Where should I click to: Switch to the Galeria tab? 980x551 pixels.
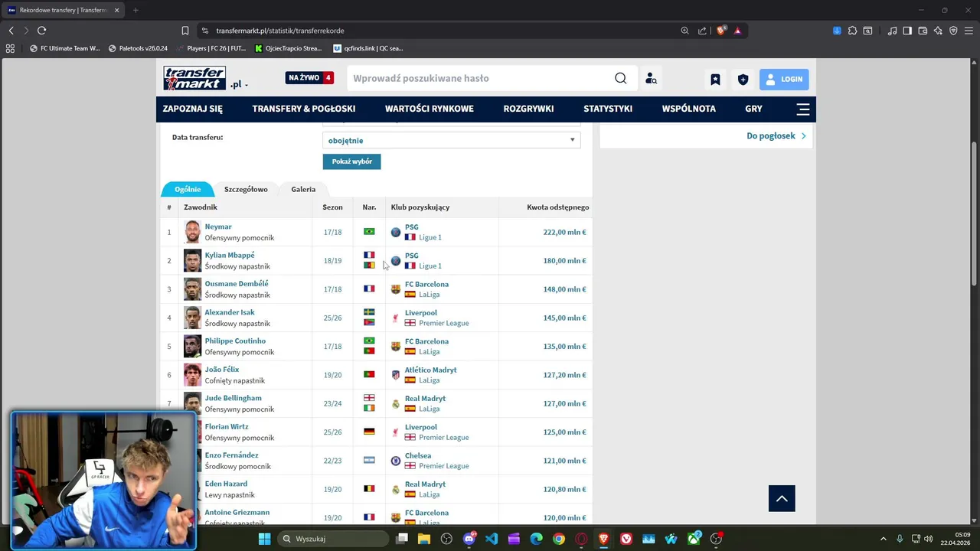[x=303, y=189]
